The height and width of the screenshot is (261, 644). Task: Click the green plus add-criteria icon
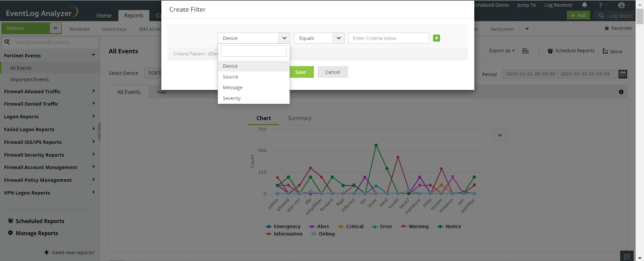click(436, 38)
